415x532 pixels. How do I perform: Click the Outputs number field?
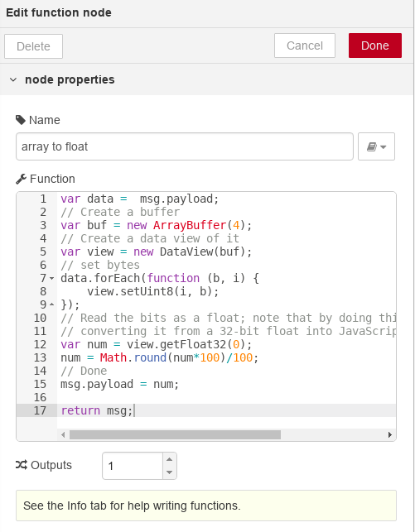click(133, 466)
